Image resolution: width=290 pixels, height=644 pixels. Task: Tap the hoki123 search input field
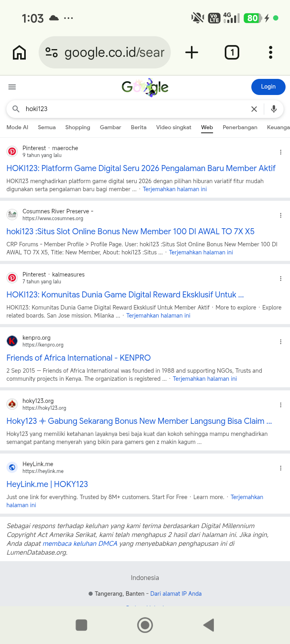click(x=135, y=109)
